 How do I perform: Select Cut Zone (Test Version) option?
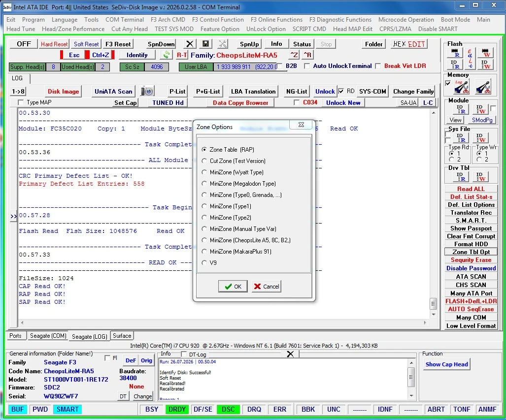204,161
